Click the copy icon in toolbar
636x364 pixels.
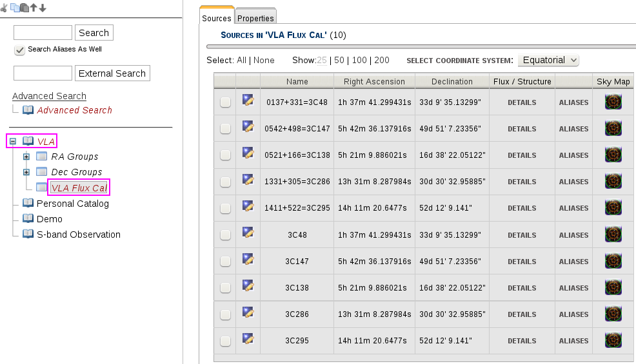click(14, 8)
